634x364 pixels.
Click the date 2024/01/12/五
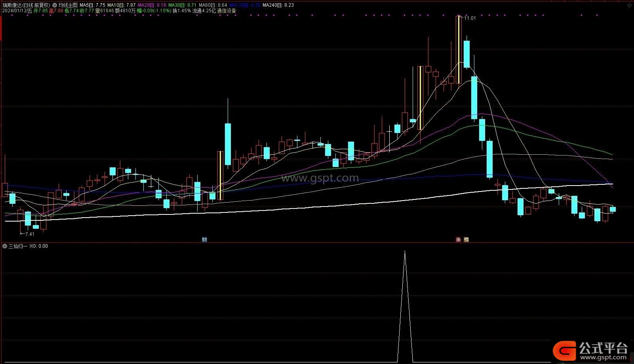click(x=17, y=11)
